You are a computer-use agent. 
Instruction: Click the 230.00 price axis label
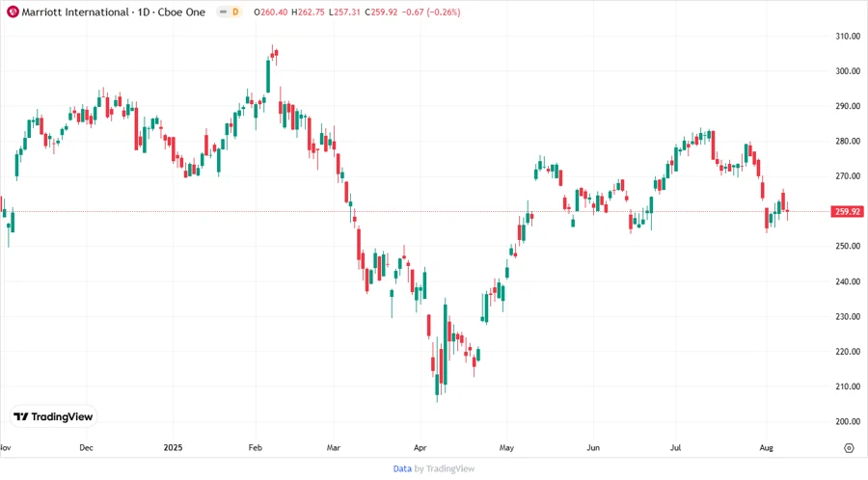pos(848,316)
